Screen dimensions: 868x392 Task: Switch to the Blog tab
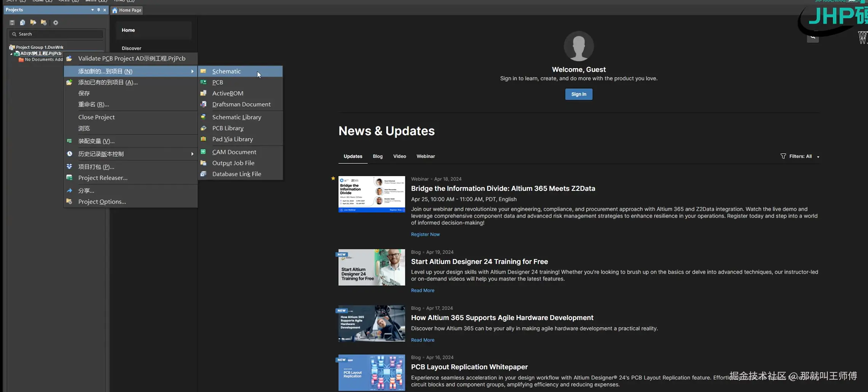coord(378,156)
